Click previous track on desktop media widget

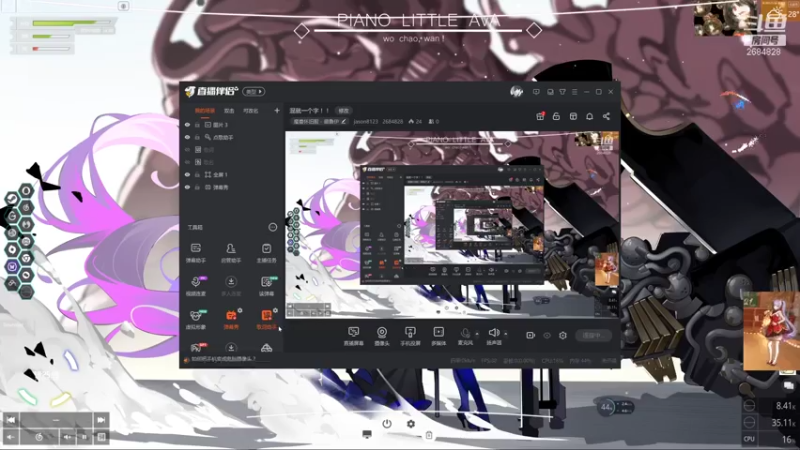coord(11,419)
